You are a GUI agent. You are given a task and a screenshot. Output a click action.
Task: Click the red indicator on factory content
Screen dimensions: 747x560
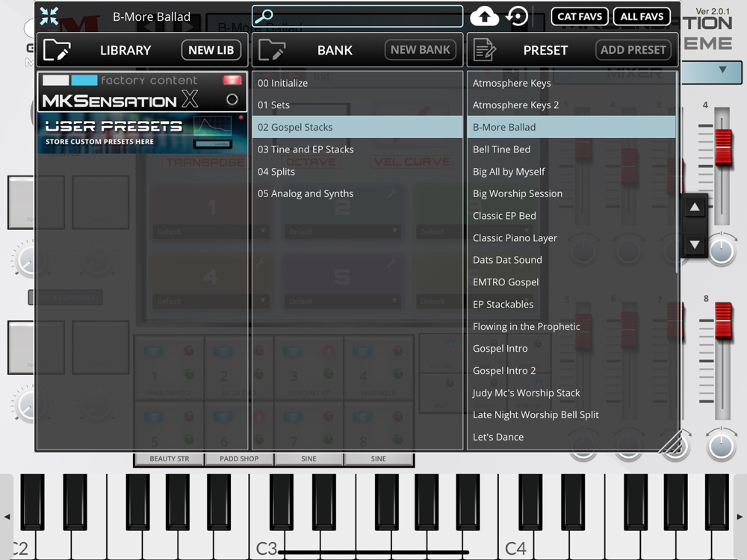tap(232, 80)
